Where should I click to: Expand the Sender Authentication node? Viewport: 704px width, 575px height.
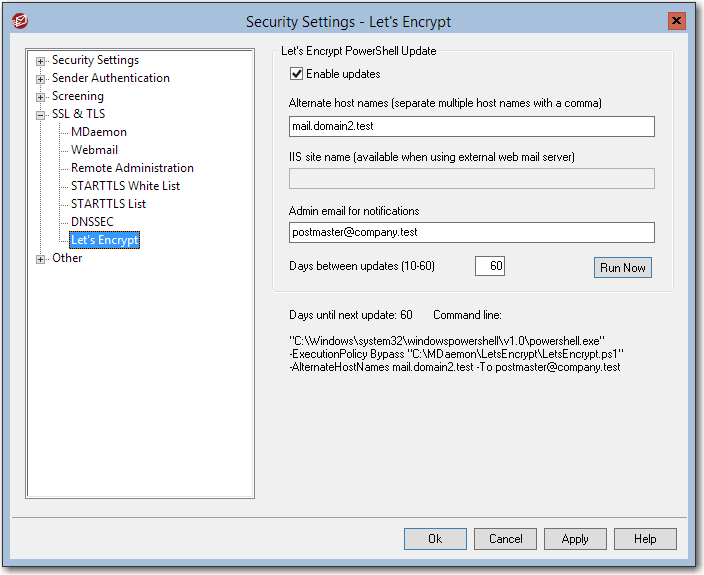[x=40, y=79]
